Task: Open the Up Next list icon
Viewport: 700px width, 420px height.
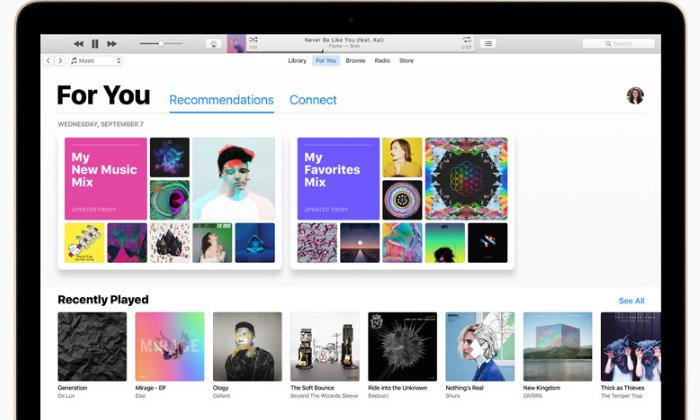Action: coord(488,44)
